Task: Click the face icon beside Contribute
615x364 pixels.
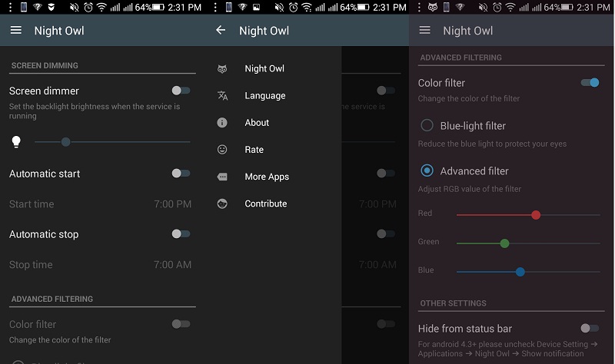Action: coord(222,204)
